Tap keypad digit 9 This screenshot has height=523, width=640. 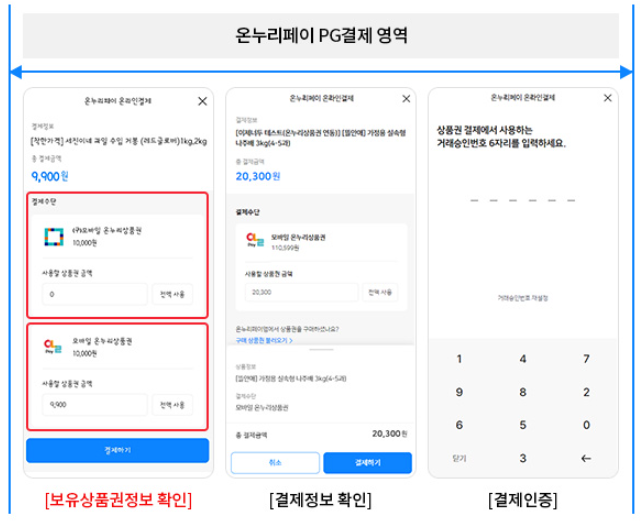tap(459, 392)
